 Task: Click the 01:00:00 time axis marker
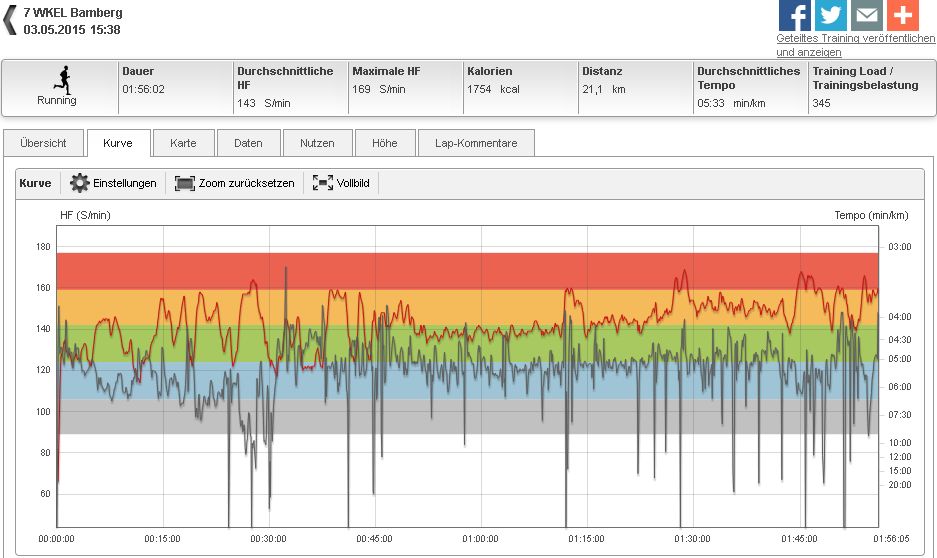pyautogui.click(x=481, y=538)
